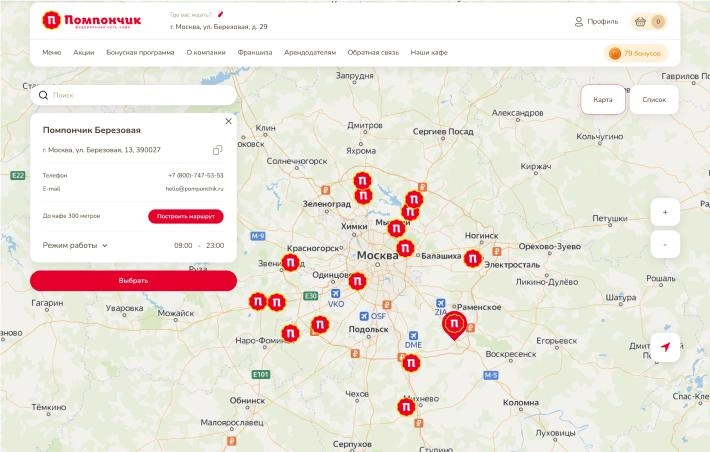710x452 pixels.
Task: Select the cafe marker near Электросталь
Action: click(473, 259)
